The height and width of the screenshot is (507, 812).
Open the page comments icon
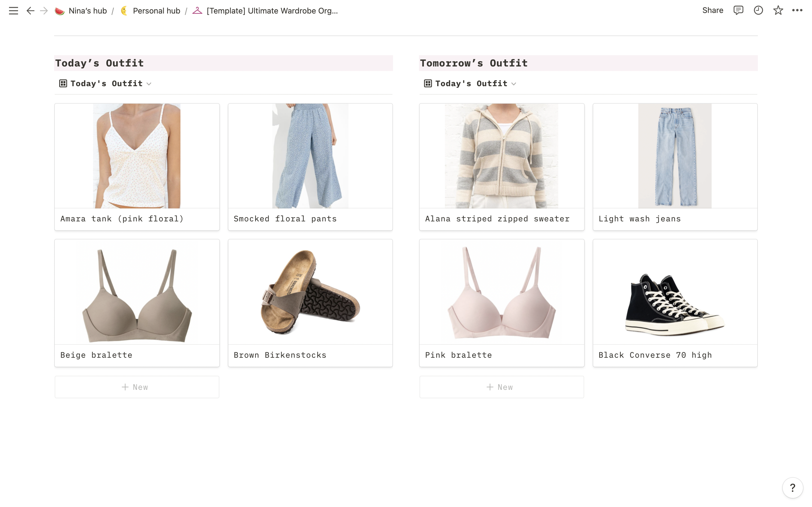click(x=738, y=10)
